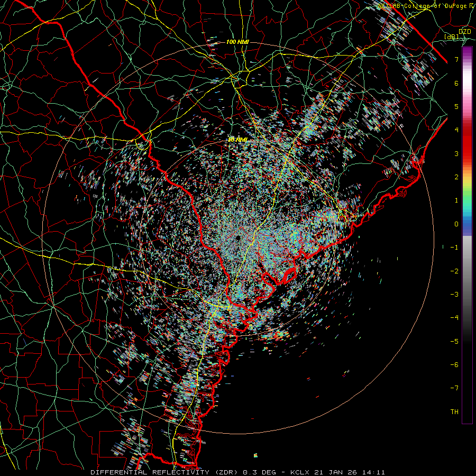The width and height of the screenshot is (476, 476).
Task: Click the 'DIFFERENTIAL REFLECTIVITY (ZDR)' caption text
Action: point(165,472)
